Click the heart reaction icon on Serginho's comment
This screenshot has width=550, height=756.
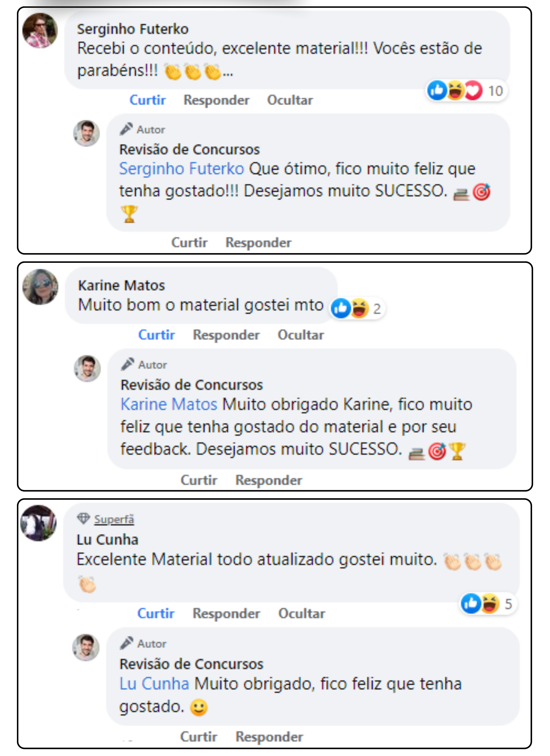tap(473, 90)
